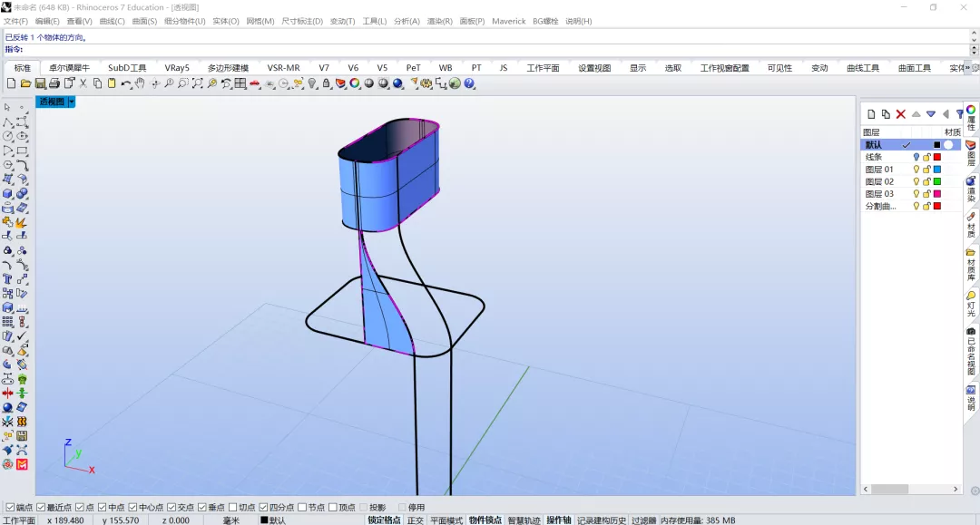Click the new layer icon in panel
The width and height of the screenshot is (980, 525).
click(871, 113)
